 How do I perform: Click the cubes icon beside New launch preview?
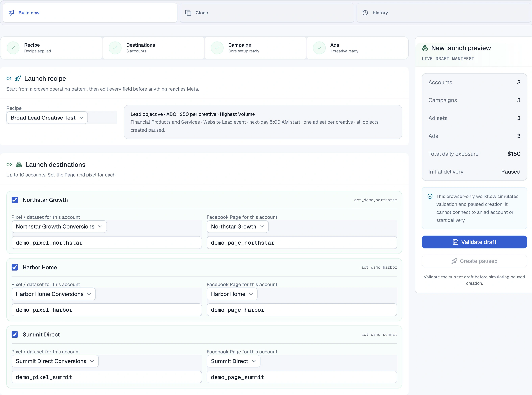pos(425,48)
